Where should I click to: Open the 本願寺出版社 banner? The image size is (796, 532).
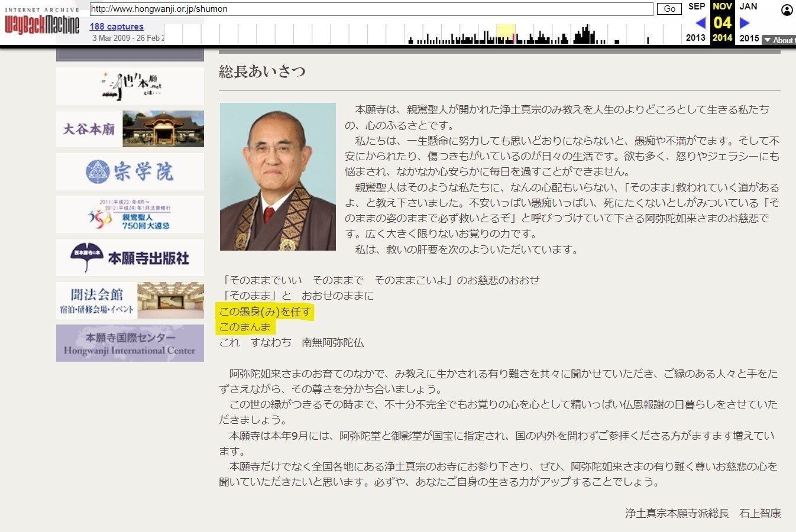tap(130, 257)
